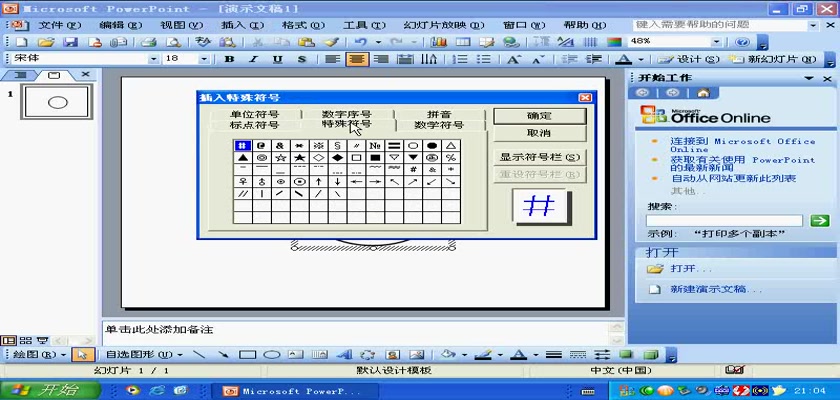The height and width of the screenshot is (400, 840).
Task: Click the 确定 button in symbol dialog
Action: point(539,116)
